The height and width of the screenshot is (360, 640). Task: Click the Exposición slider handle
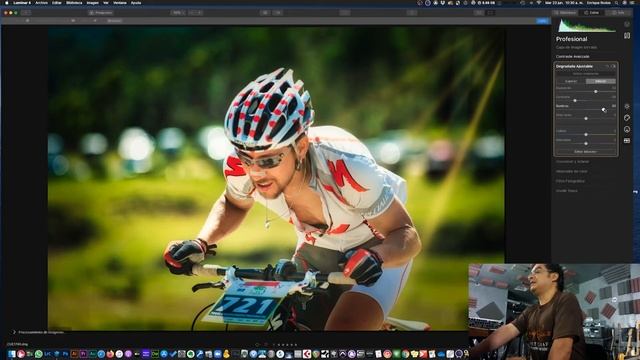click(x=596, y=91)
